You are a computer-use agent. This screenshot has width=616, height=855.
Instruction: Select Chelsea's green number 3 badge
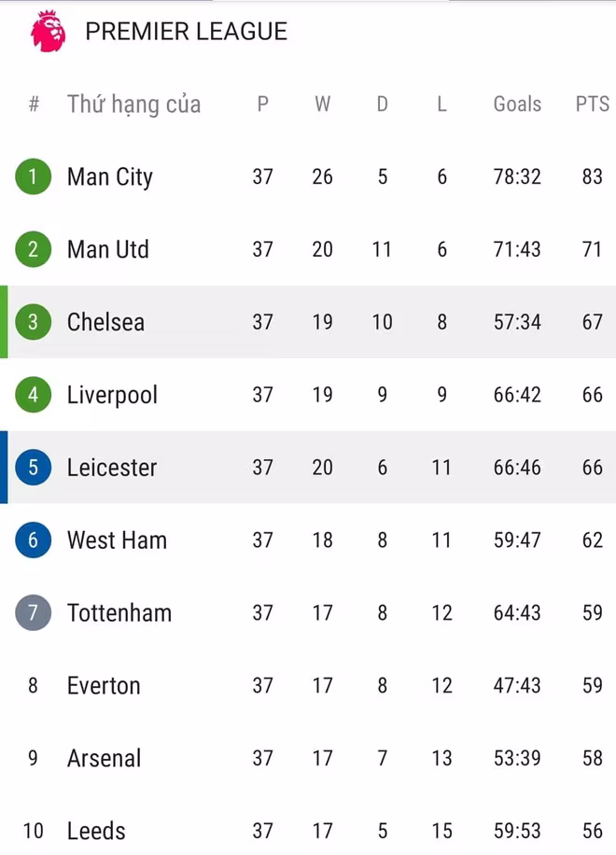click(x=33, y=322)
